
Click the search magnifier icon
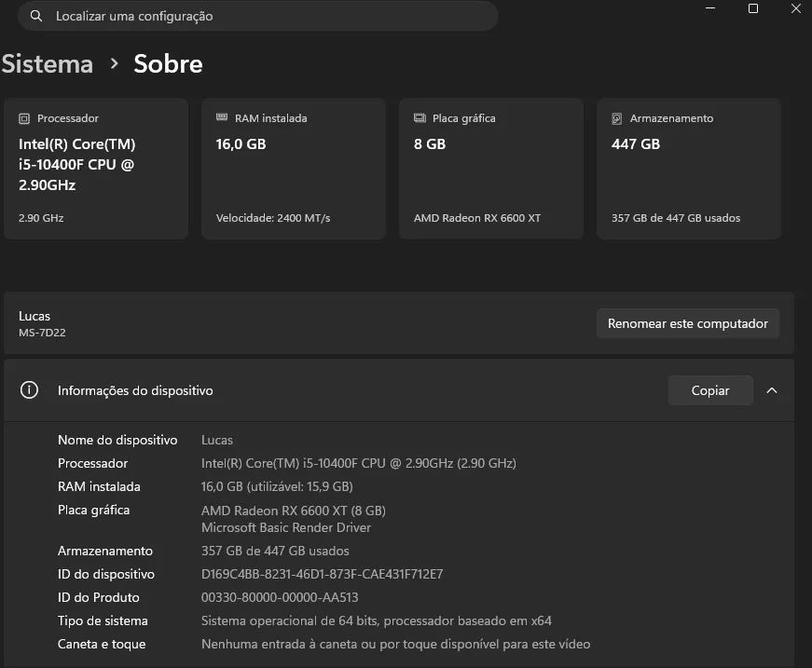pyautogui.click(x=36, y=16)
